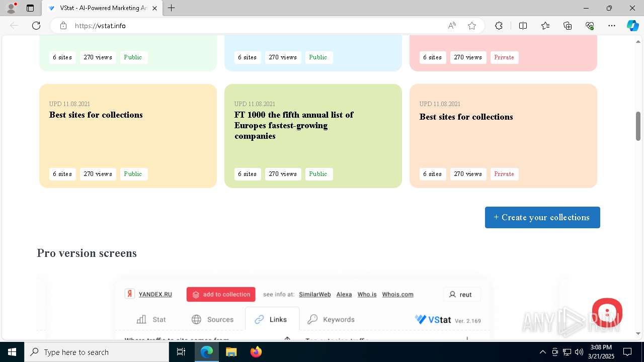Click Private tag on the peach card

pos(504,174)
